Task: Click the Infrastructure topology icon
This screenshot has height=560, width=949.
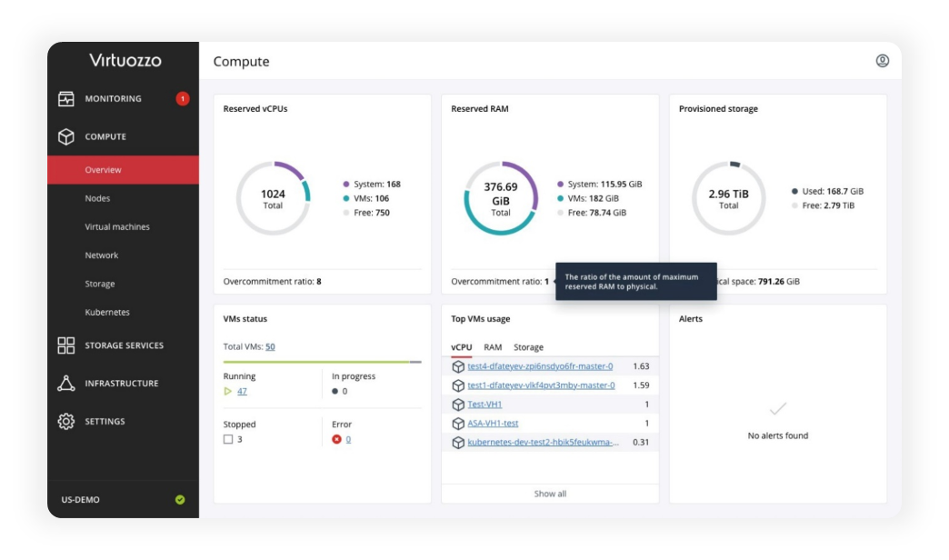Action: [66, 384]
